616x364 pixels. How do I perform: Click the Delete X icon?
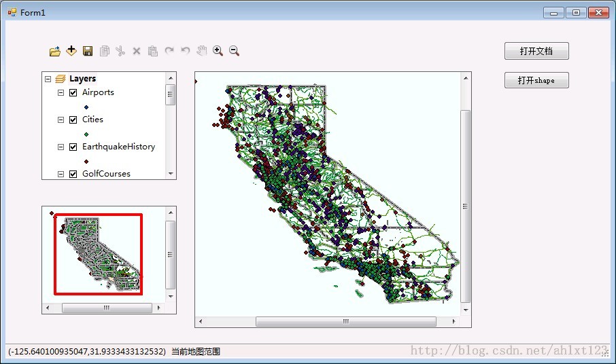point(137,51)
